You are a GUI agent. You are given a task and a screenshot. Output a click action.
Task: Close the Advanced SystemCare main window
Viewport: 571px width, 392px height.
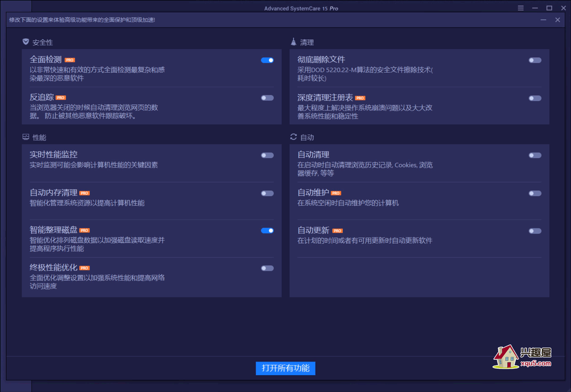(563, 8)
